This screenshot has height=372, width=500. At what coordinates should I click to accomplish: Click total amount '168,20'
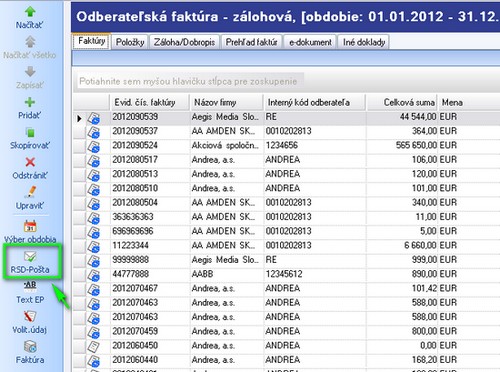424,360
